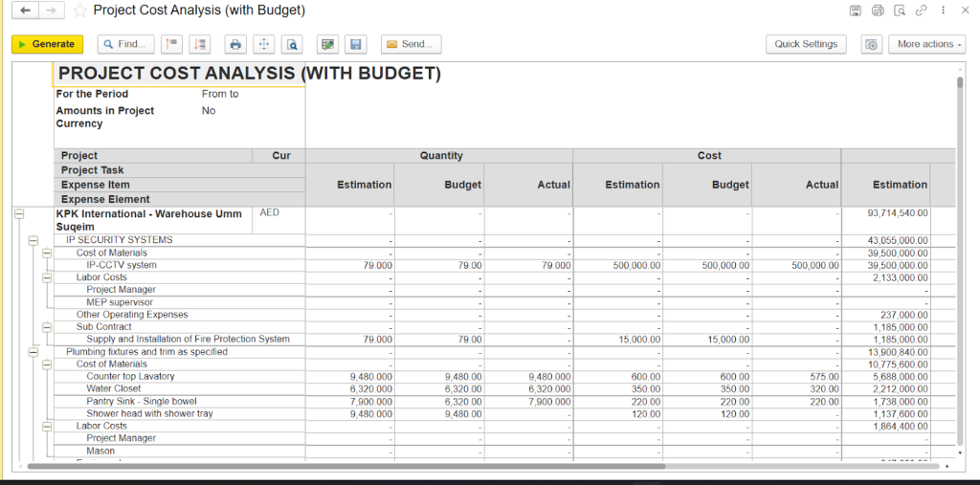This screenshot has width=980, height=485.
Task: Open print preview from the toolbar
Action: point(292,44)
